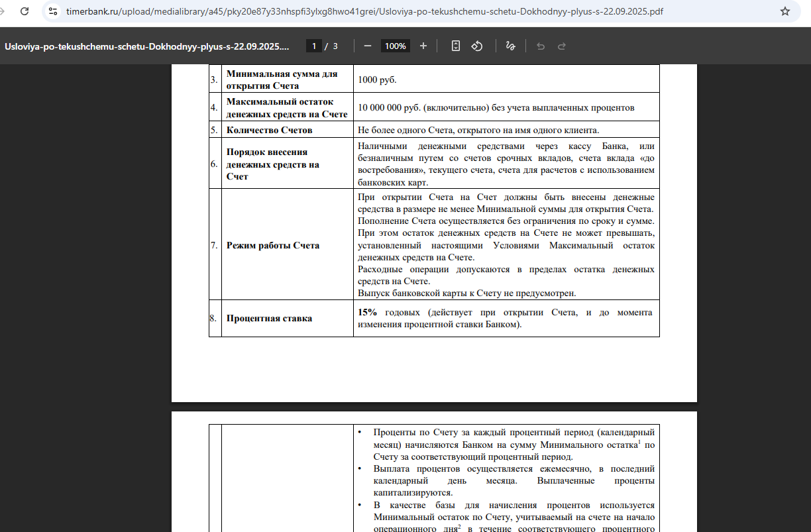The width and height of the screenshot is (811, 532).
Task: Click the total page count '3'
Action: (x=335, y=46)
